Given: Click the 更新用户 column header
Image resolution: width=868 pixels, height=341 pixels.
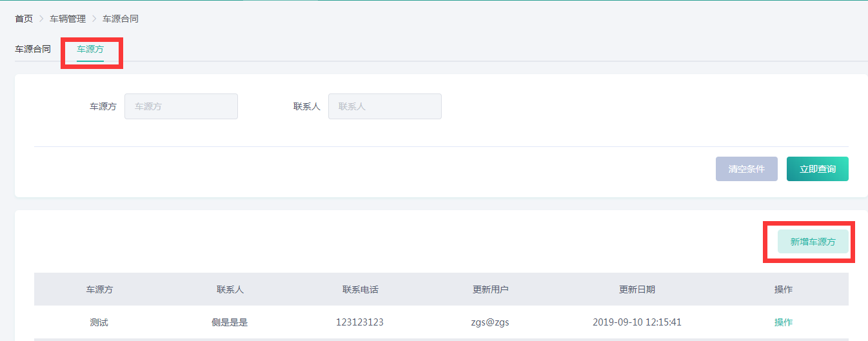Looking at the screenshot, I should coord(490,289).
